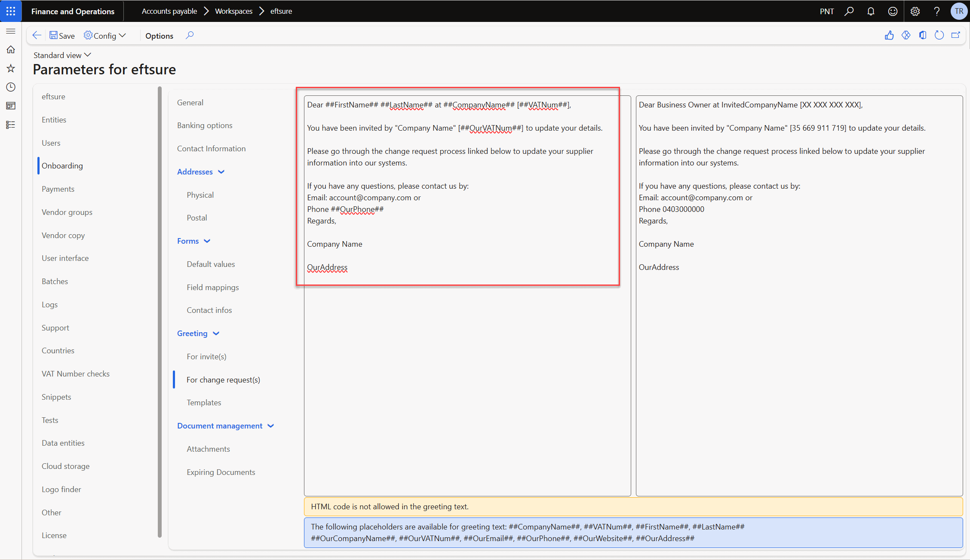
Task: Refresh the page
Action: click(x=939, y=35)
